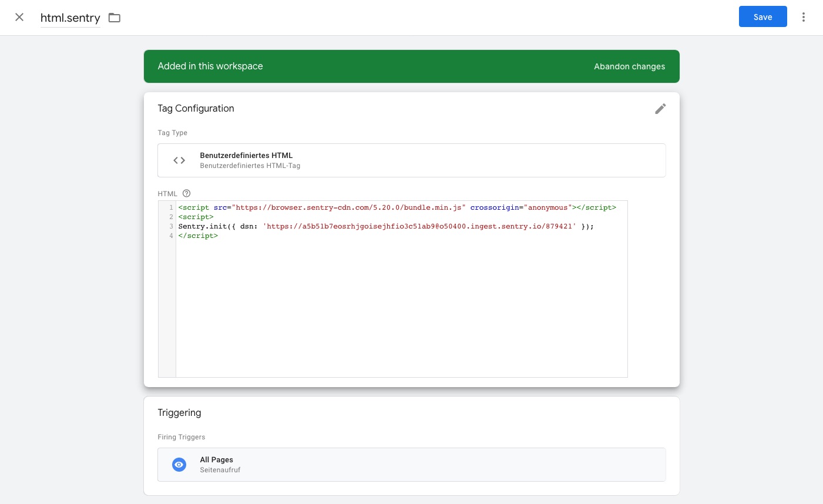Select the Benutzerdefiniertes HTML tag type row
Viewport: 823px width, 504px height.
coord(411,160)
